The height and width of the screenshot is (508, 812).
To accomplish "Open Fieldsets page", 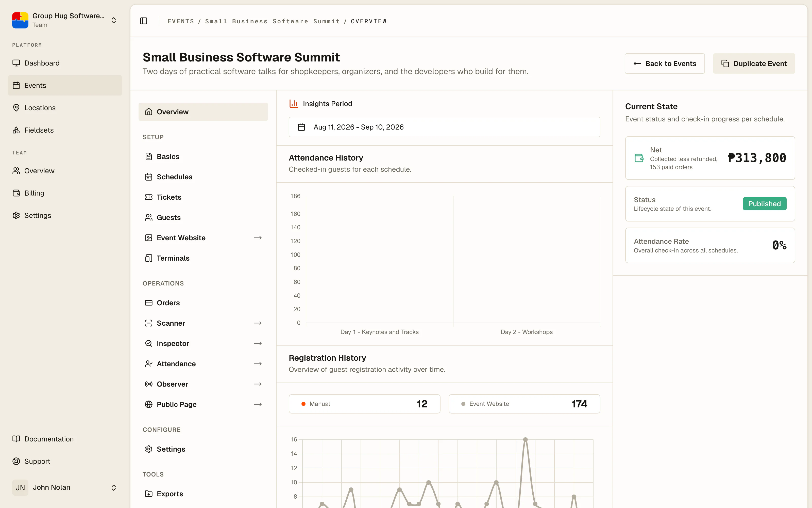I will (65, 130).
